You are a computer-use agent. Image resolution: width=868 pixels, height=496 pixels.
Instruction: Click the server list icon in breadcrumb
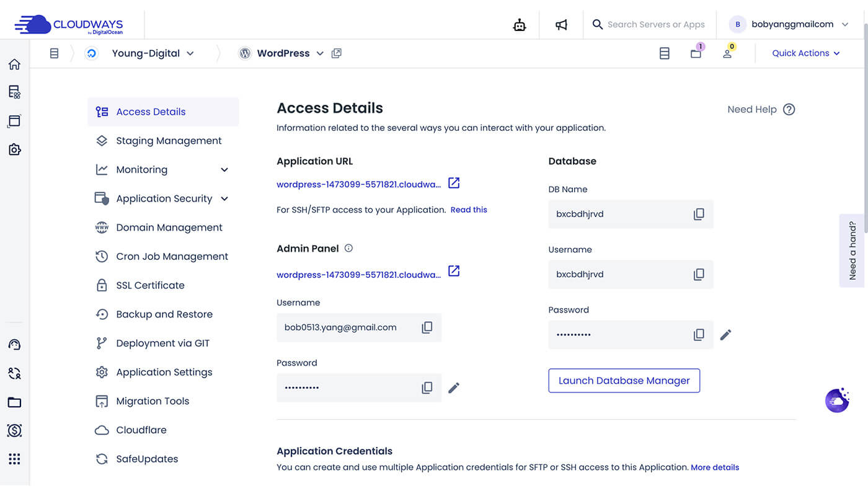tap(54, 53)
